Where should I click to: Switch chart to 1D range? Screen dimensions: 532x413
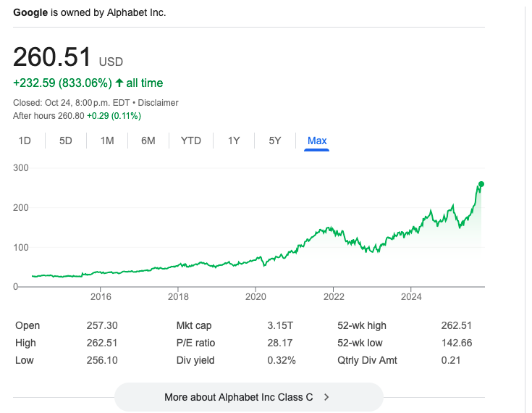(x=25, y=141)
